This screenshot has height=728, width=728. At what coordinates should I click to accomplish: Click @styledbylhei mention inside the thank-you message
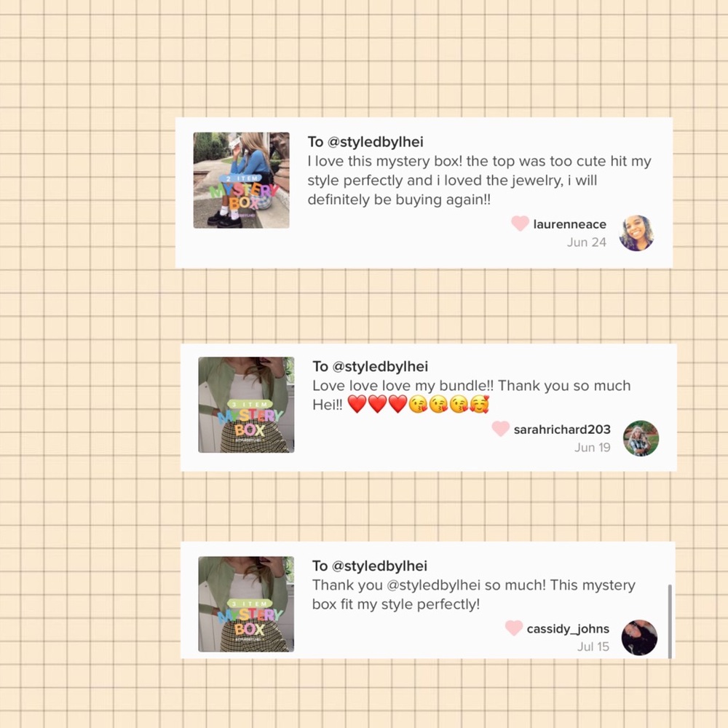click(x=433, y=585)
